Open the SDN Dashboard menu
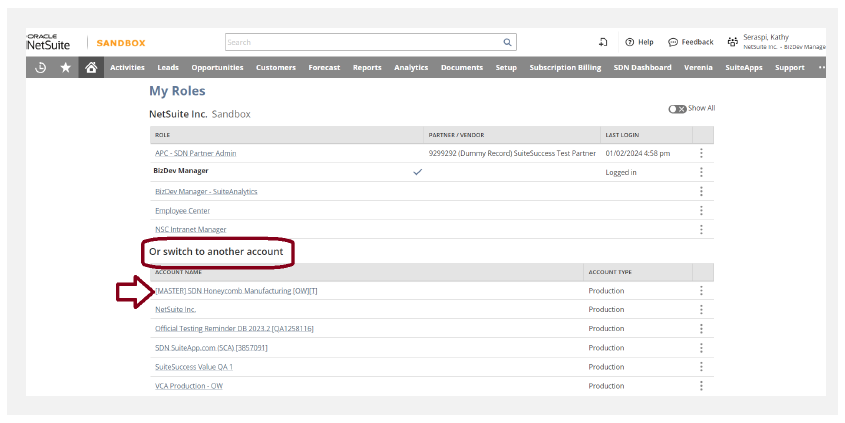 click(x=642, y=67)
